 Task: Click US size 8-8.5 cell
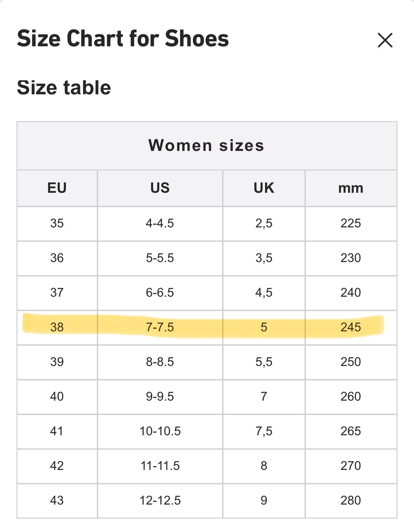(160, 362)
